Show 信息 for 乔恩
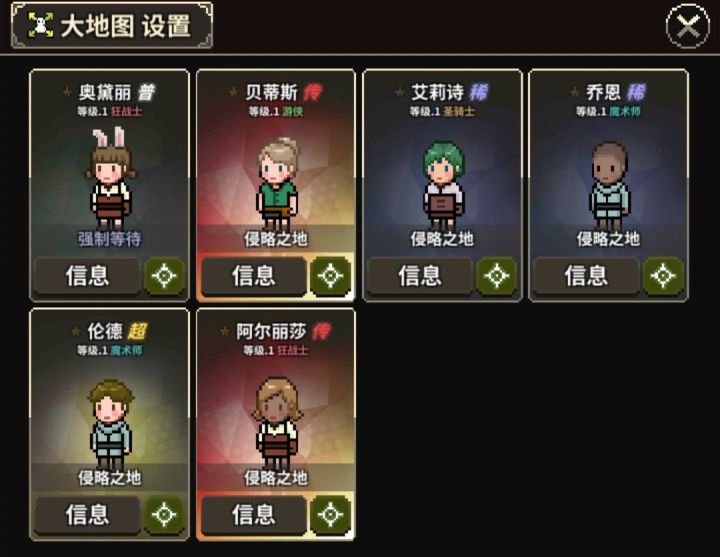The height and width of the screenshot is (557, 720). pyautogui.click(x=586, y=276)
